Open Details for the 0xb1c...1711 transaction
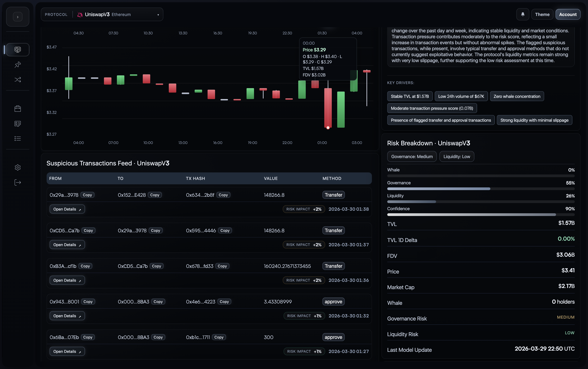Viewport: 588px width, 369px height. coord(67,352)
